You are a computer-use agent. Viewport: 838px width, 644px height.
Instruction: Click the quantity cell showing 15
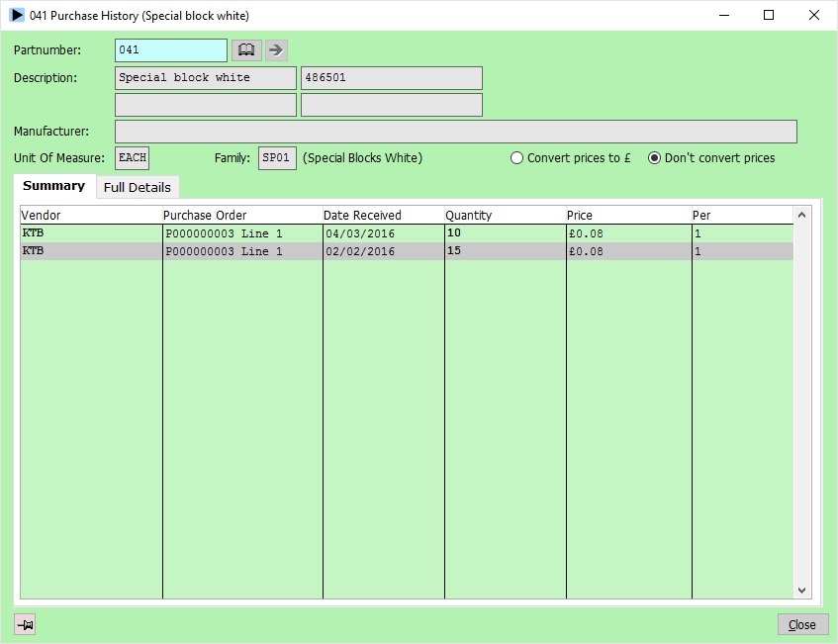coord(506,251)
